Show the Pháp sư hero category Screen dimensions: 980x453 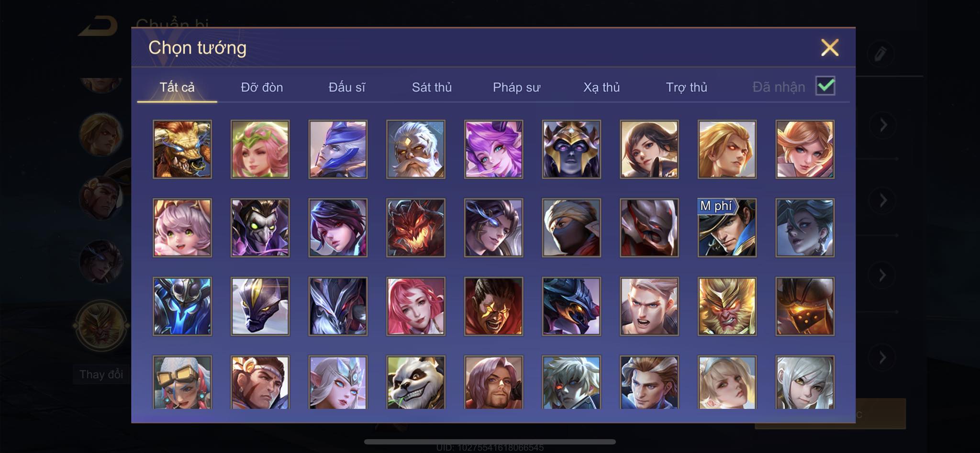click(x=516, y=87)
